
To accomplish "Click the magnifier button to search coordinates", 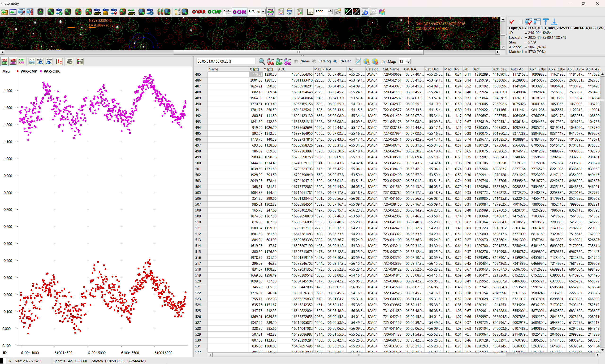I will [x=261, y=61].
